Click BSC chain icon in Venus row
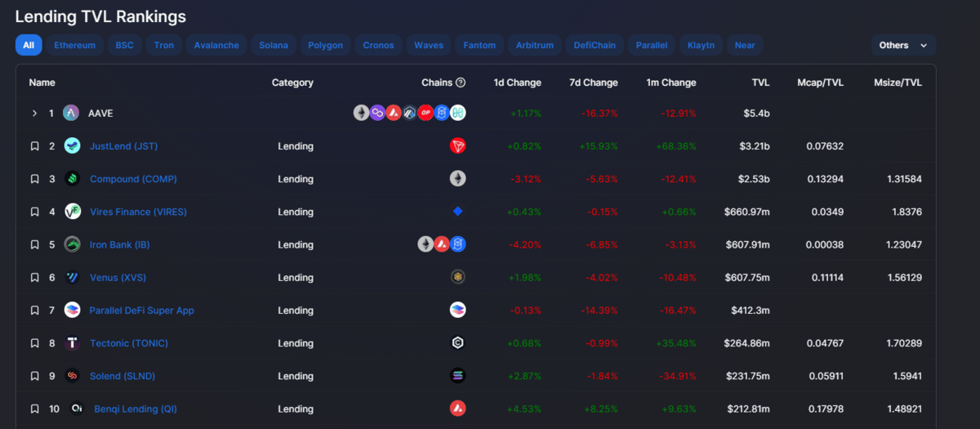The width and height of the screenshot is (980, 429). [457, 277]
